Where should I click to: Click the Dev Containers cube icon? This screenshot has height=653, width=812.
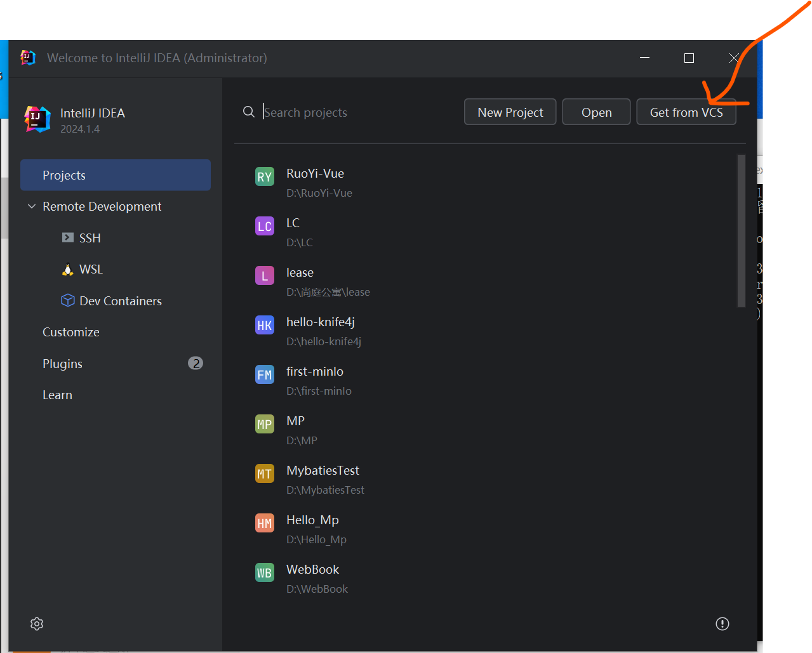pyautogui.click(x=68, y=300)
